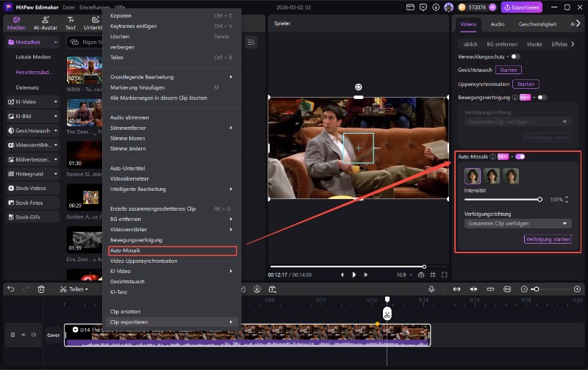
Task: Step to next frame
Action: 365,275
